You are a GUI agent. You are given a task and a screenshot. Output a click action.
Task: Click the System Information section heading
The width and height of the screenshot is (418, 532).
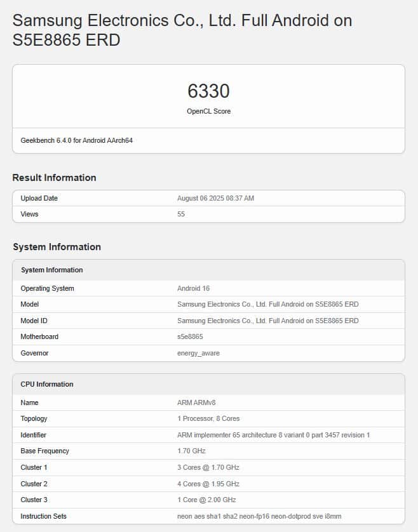click(x=57, y=247)
